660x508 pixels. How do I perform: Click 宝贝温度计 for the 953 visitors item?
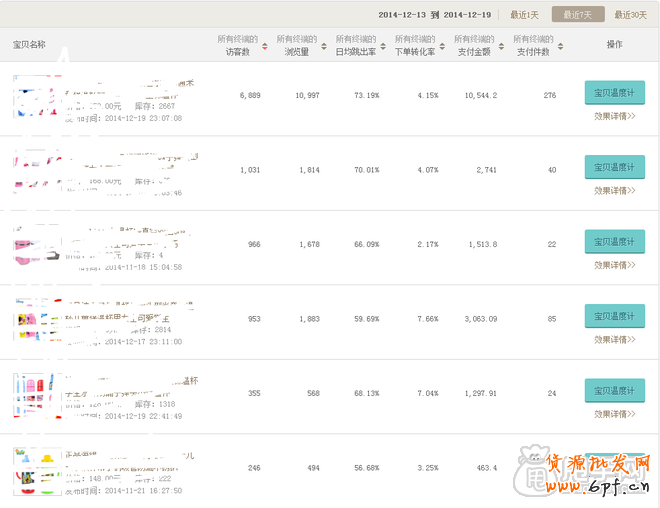pyautogui.click(x=614, y=316)
